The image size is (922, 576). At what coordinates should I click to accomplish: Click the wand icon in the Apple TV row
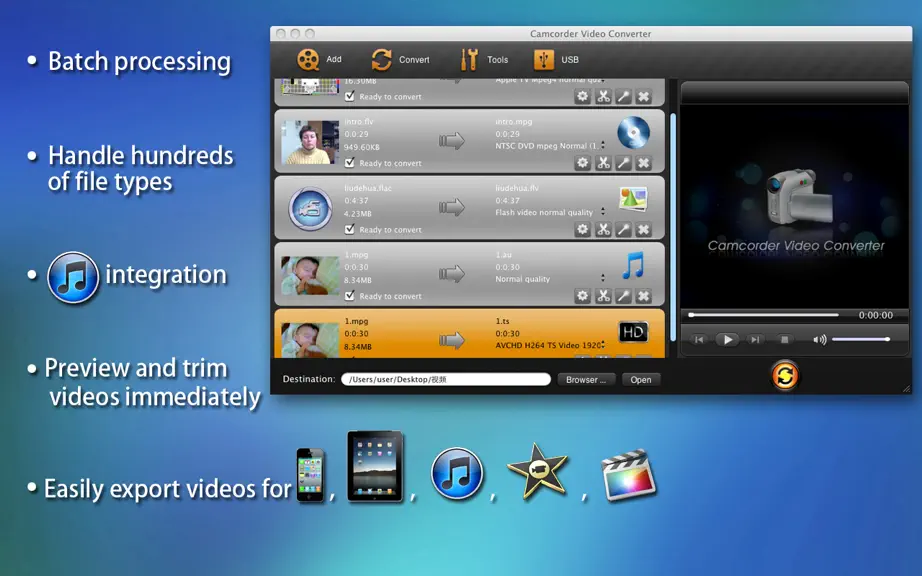[623, 96]
